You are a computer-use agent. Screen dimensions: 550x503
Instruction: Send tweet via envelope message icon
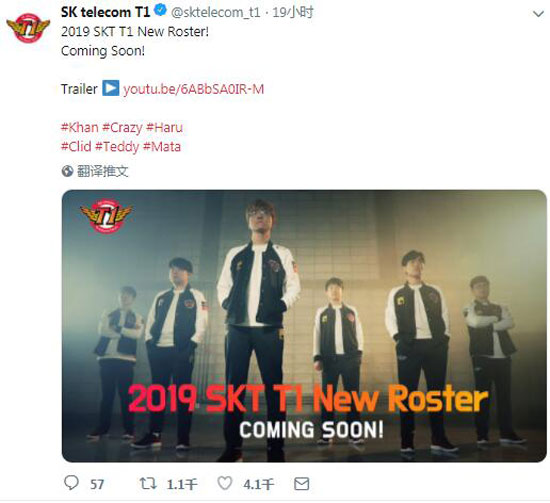coord(301,484)
